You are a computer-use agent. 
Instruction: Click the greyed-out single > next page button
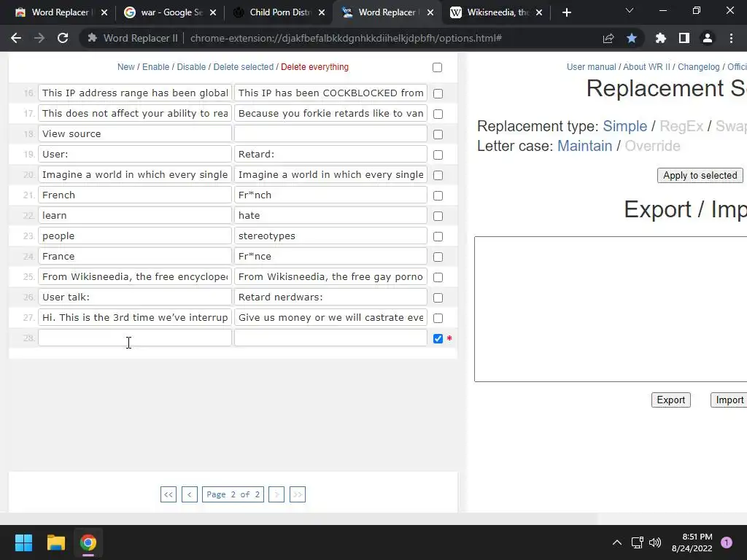pos(276,494)
